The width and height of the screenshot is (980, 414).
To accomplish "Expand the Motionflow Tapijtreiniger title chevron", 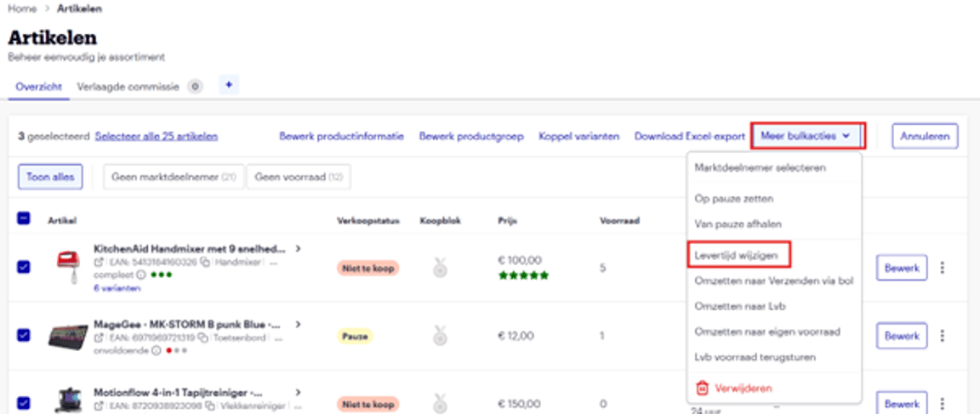I will [298, 392].
